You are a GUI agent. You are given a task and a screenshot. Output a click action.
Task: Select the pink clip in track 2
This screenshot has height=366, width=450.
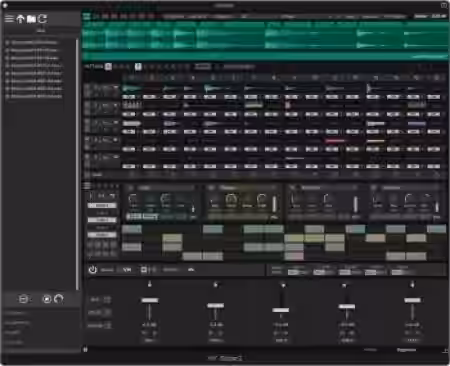tap(288, 105)
